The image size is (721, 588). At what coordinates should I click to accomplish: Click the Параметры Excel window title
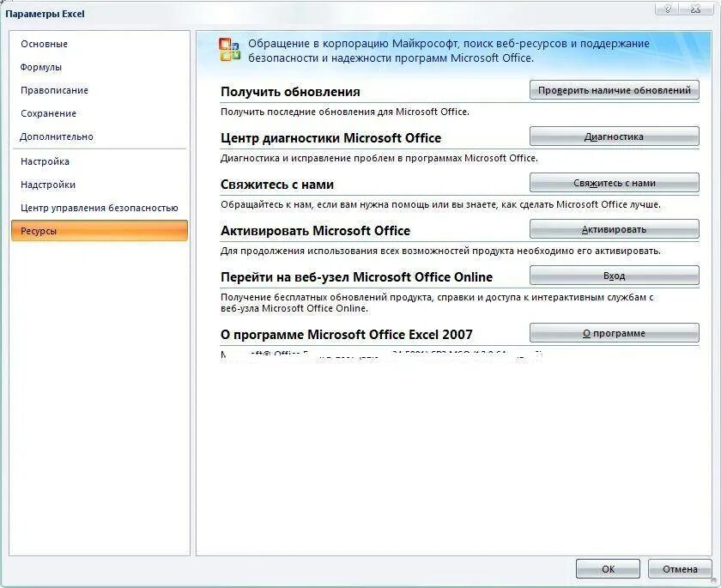(x=45, y=14)
